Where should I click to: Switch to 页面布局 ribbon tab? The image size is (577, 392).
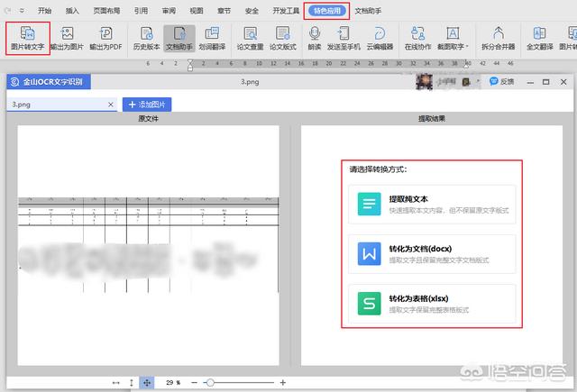106,11
